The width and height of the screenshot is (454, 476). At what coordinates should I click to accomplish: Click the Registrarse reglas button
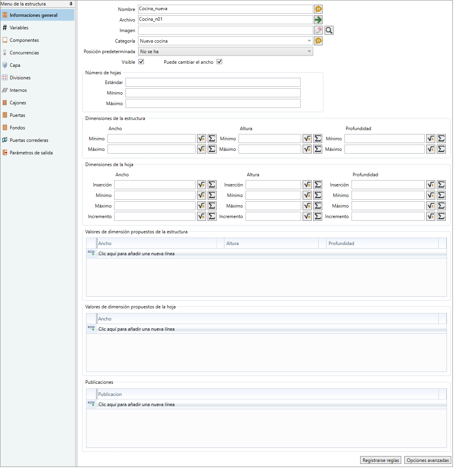coord(380,460)
